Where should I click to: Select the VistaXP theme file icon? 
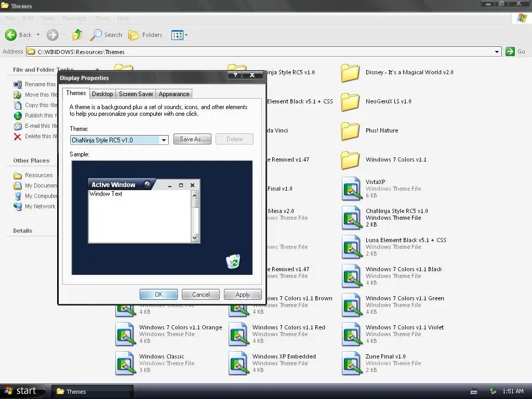pyautogui.click(x=351, y=189)
